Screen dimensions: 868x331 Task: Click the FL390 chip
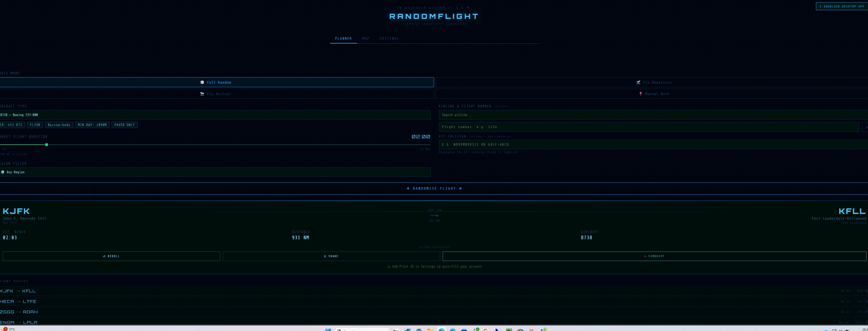(35, 125)
